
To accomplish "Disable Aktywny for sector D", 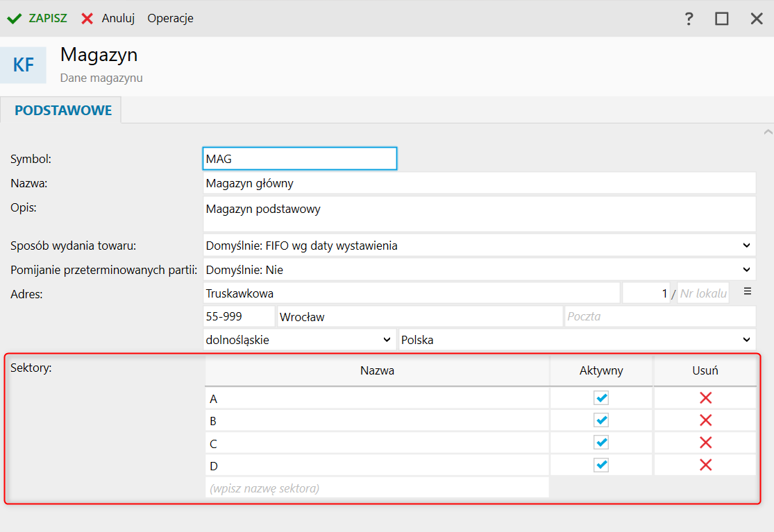I will coord(601,465).
